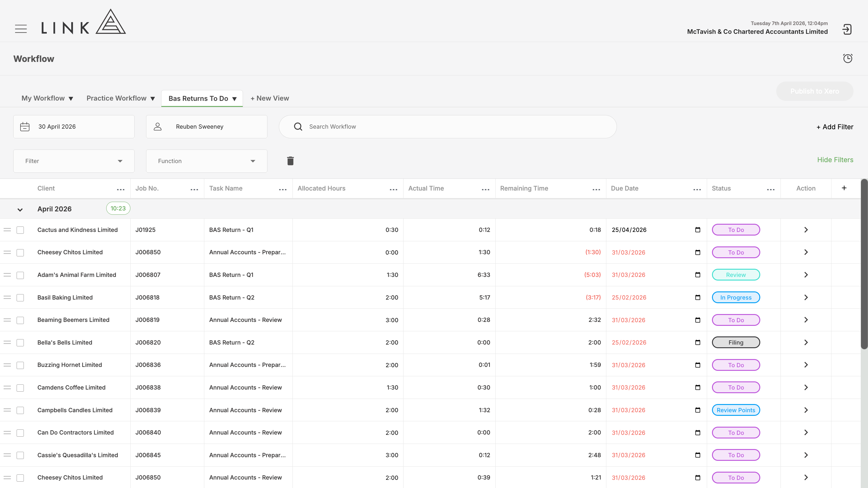Click the logout icon
This screenshot has width=868, height=488.
point(847,29)
